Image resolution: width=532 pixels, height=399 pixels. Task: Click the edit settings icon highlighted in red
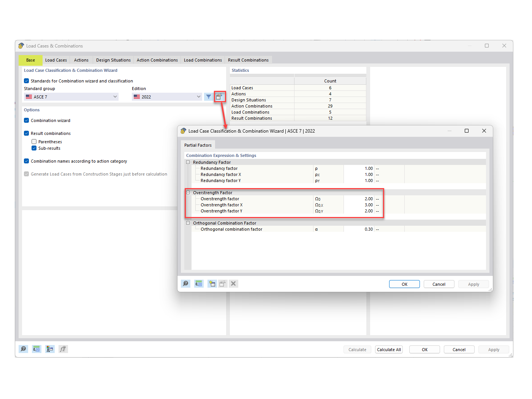220,97
